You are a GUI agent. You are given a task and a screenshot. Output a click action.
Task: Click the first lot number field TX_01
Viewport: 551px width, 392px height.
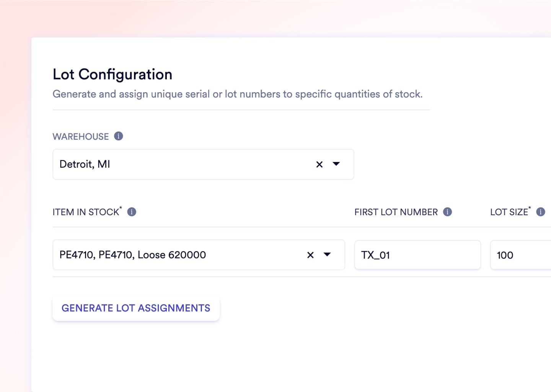pos(417,255)
